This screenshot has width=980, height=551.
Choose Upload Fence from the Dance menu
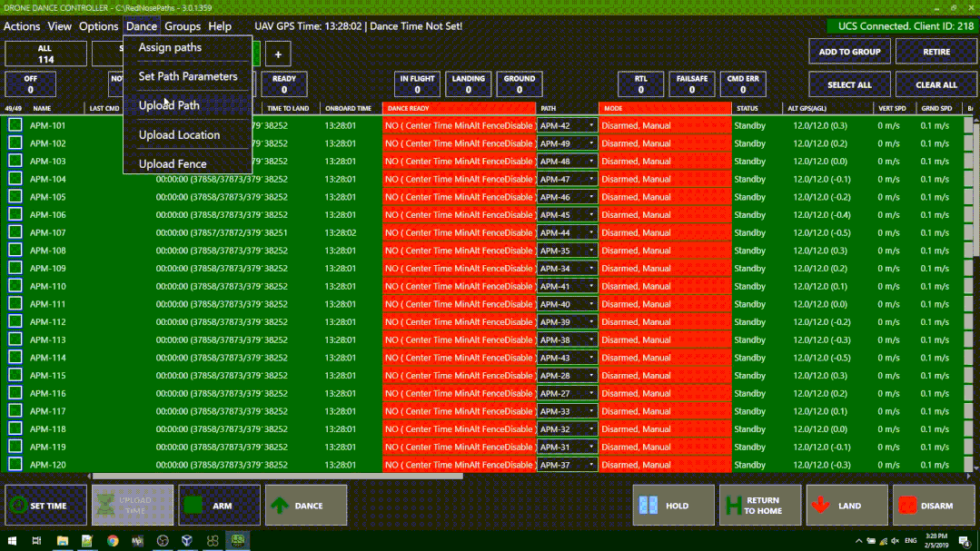click(x=173, y=164)
